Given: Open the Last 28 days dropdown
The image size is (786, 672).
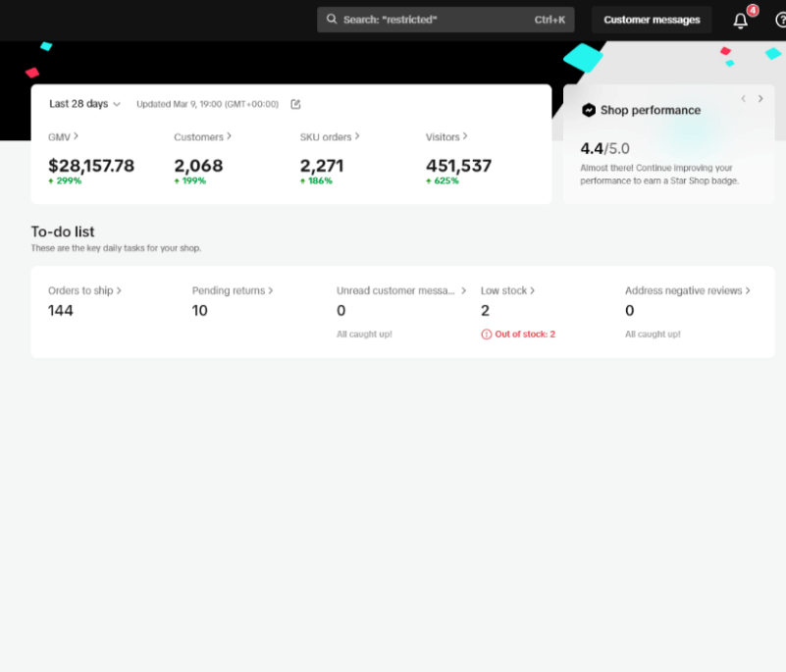Looking at the screenshot, I should (x=84, y=104).
